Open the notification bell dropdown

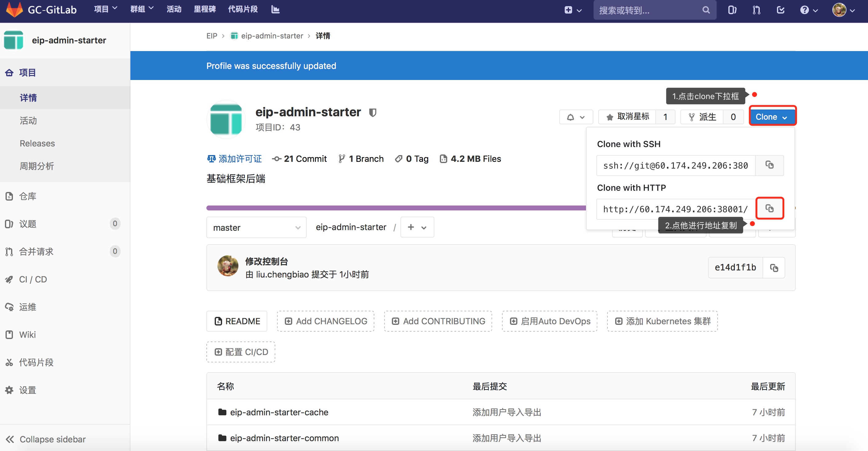[x=576, y=117]
